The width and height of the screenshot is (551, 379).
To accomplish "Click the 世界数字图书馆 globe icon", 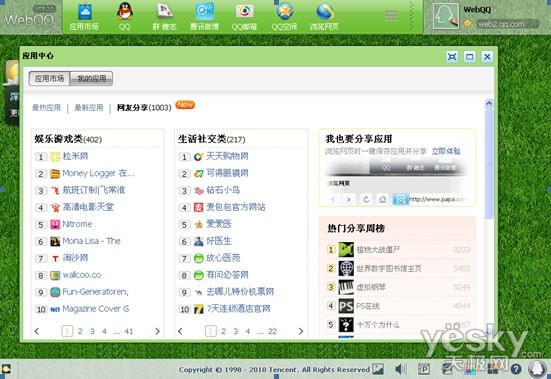I will click(346, 269).
